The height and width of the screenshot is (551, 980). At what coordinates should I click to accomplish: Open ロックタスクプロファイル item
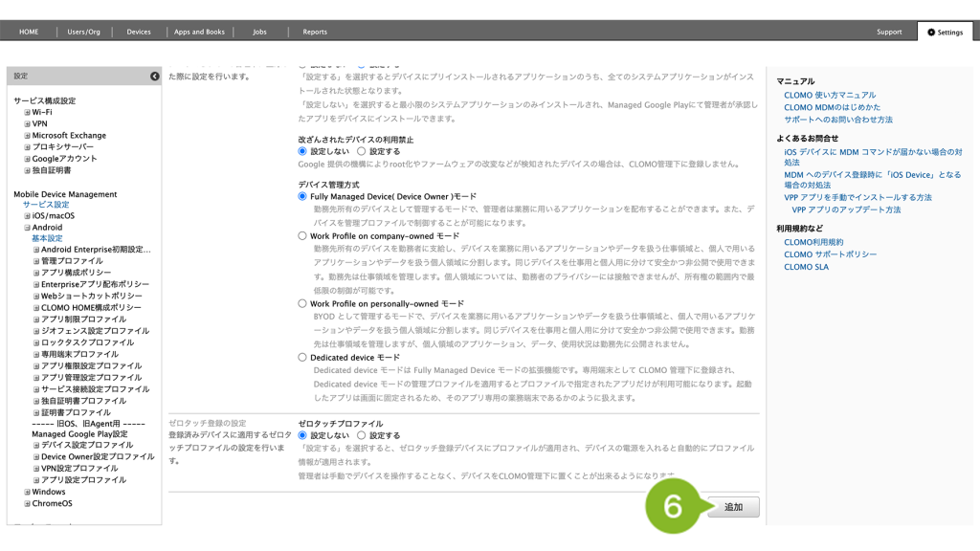coord(87,343)
